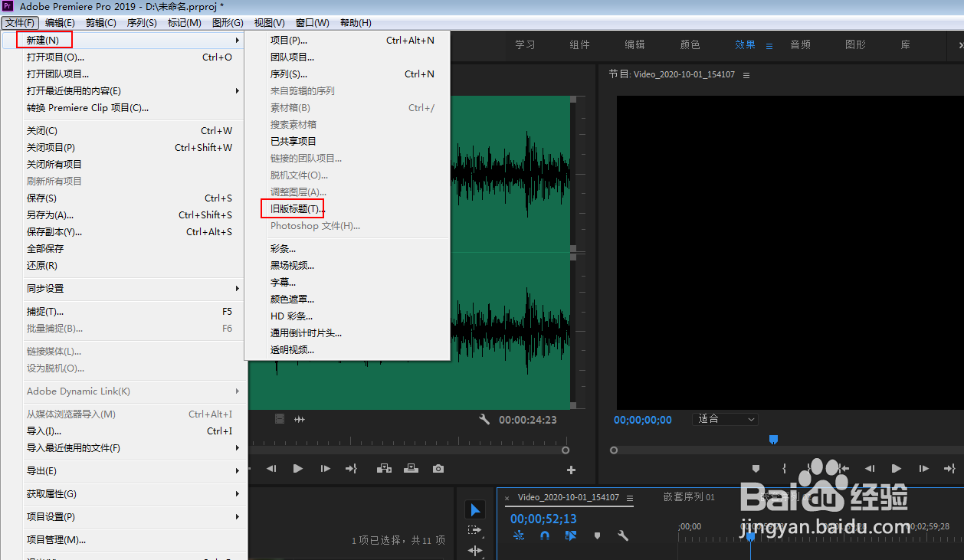The width and height of the screenshot is (964, 560).
Task: Switch to 音频 workspace tab
Action: 801,45
